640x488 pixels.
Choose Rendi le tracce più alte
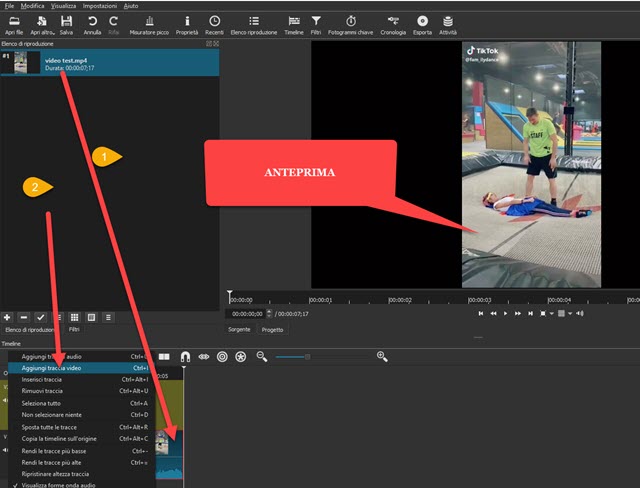(82, 462)
